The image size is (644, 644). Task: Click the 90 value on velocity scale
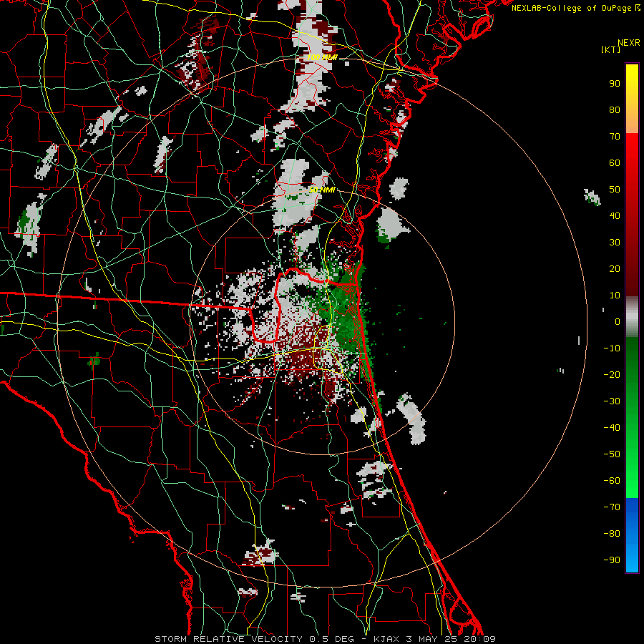pos(615,84)
